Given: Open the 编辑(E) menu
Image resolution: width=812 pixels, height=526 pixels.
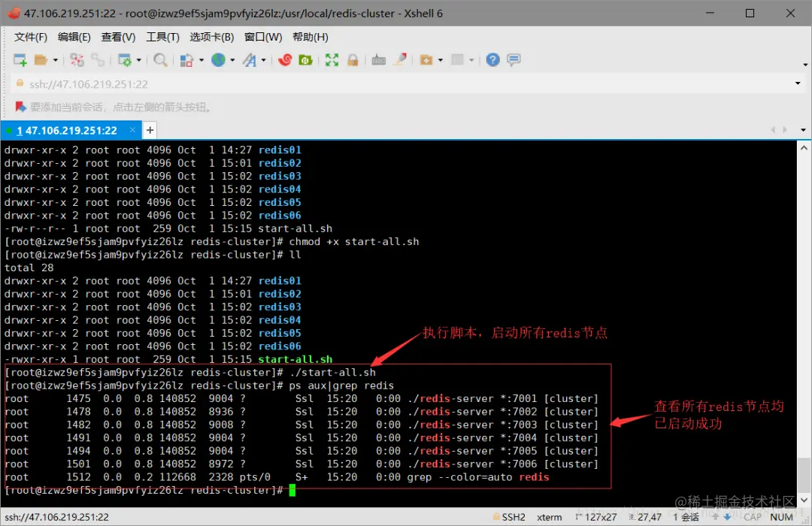Looking at the screenshot, I should [x=74, y=37].
